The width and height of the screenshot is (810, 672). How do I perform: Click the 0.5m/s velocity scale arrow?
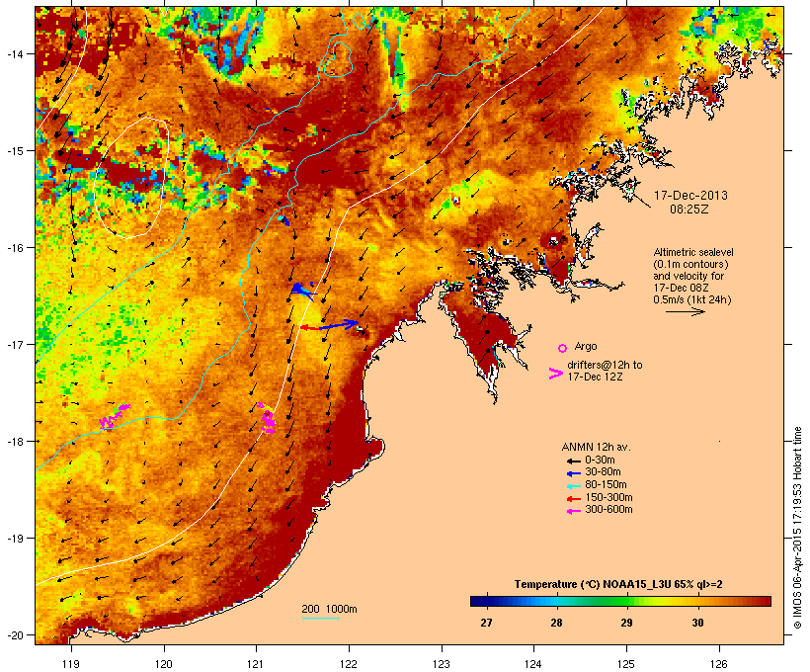pos(685,311)
